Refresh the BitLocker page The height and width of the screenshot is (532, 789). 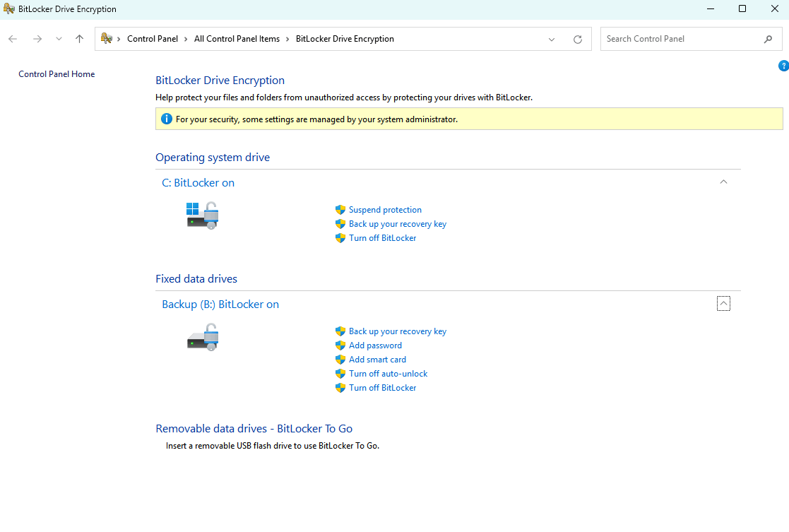coord(578,40)
